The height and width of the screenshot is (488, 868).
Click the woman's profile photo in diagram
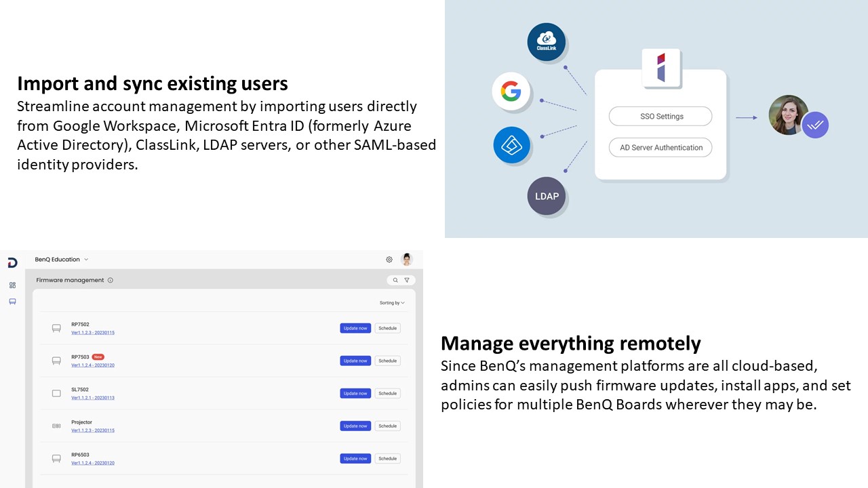click(788, 115)
